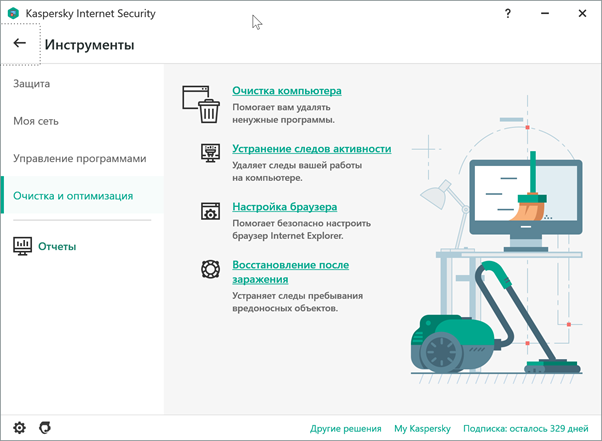Click the Kaspersky Internet Security title text
This screenshot has width=602, height=441.
coord(91,13)
